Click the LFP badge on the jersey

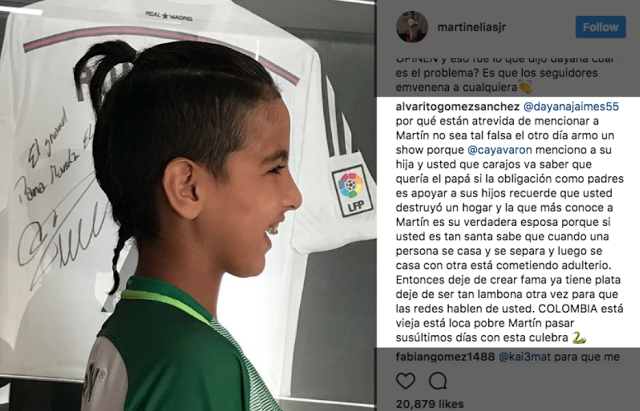[352, 190]
